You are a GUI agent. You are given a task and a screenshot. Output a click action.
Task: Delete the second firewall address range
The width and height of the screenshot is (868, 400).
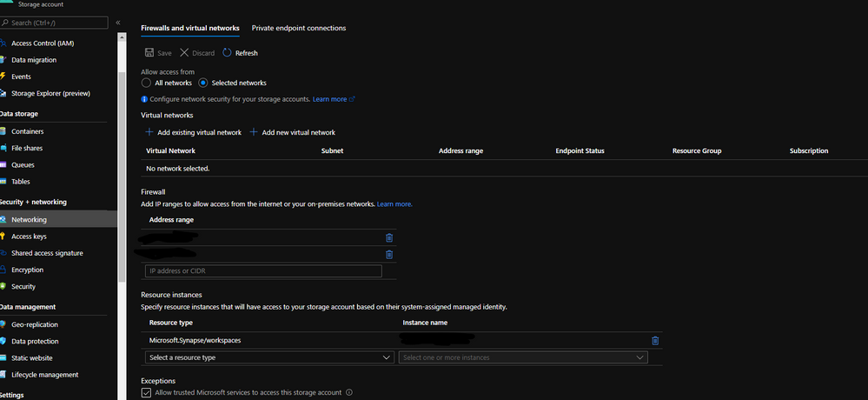pos(389,254)
